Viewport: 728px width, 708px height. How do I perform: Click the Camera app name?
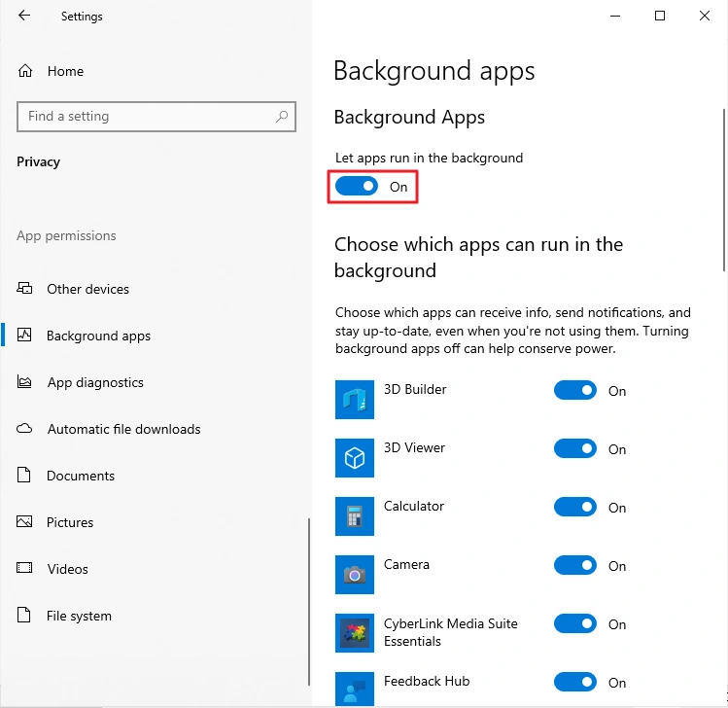[x=406, y=564]
